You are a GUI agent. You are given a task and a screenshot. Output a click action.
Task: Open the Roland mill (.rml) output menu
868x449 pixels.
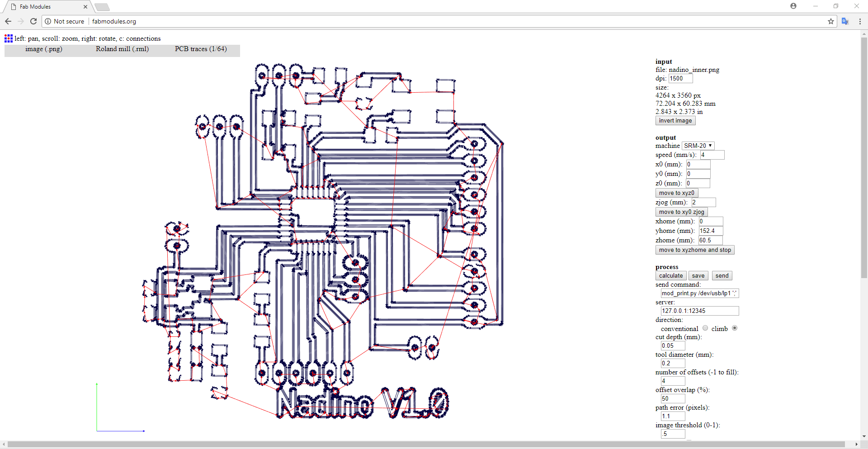click(x=122, y=49)
